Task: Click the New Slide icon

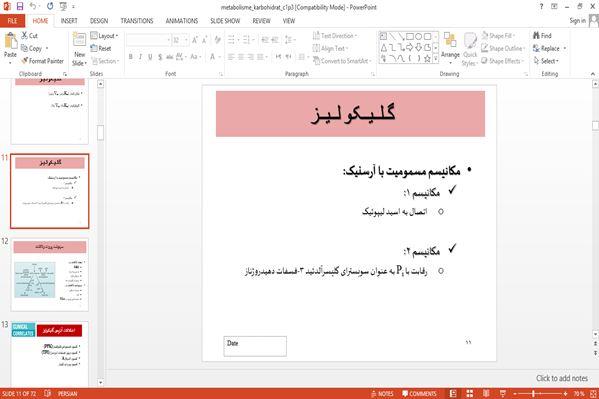Action: tap(79, 40)
